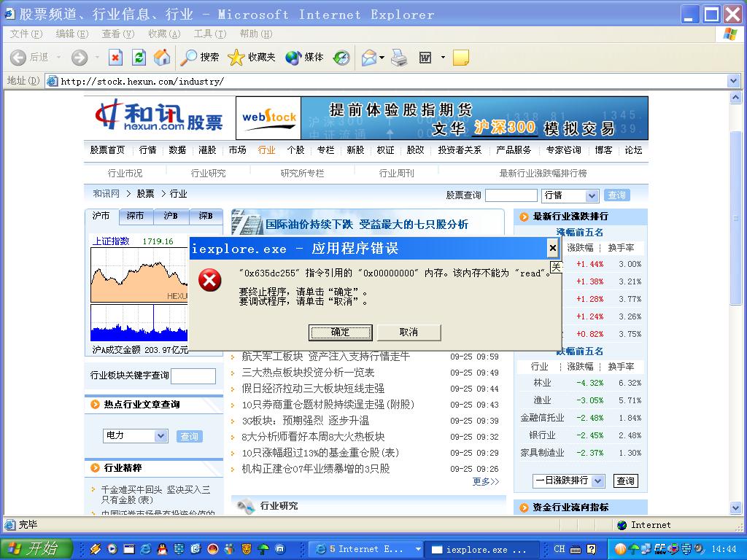Image resolution: width=747 pixels, height=560 pixels.
Task: Switch to the 深市 chart tab
Action: [136, 216]
